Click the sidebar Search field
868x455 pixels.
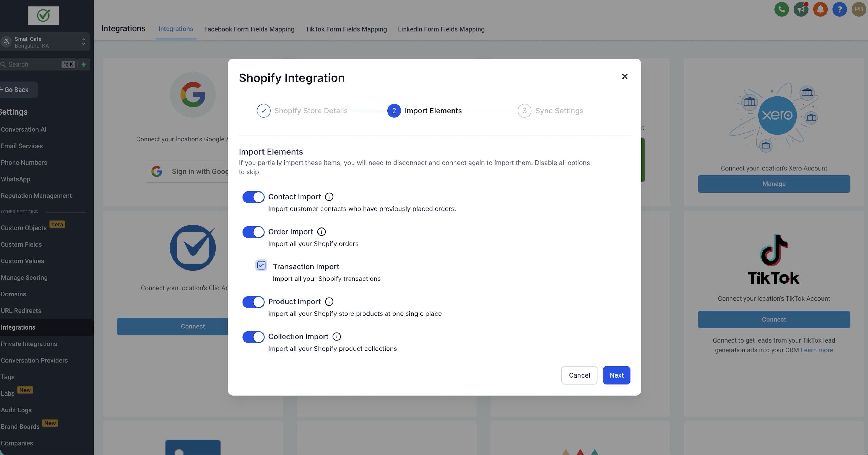click(38, 64)
